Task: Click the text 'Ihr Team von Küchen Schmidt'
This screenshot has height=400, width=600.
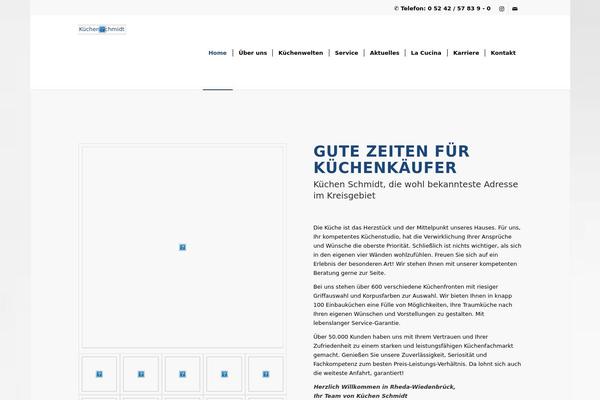Action: click(360, 396)
